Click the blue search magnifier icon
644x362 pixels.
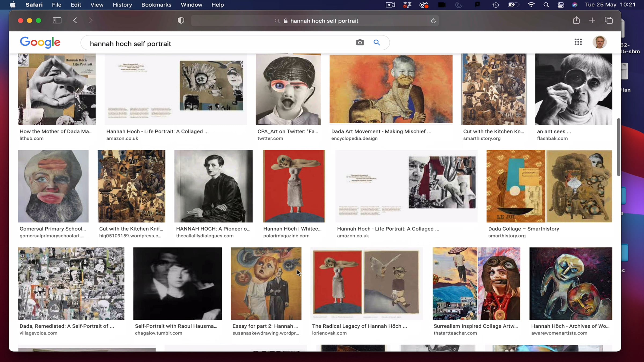tap(377, 43)
